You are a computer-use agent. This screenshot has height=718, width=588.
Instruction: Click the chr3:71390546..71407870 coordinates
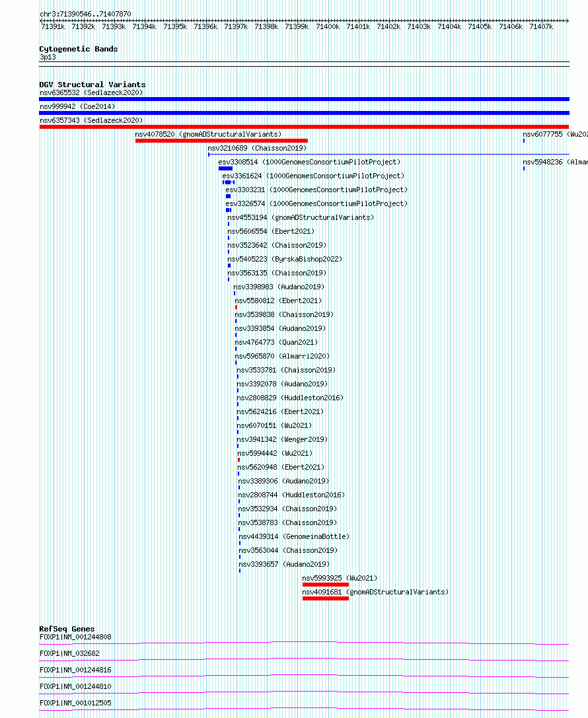coord(86,14)
